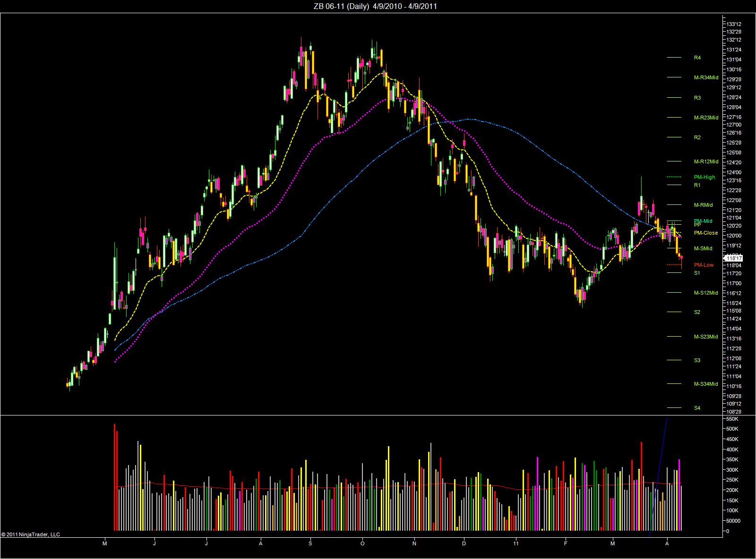Click the tallest red volume bar
Screen dimensions: 756x559
[114, 477]
